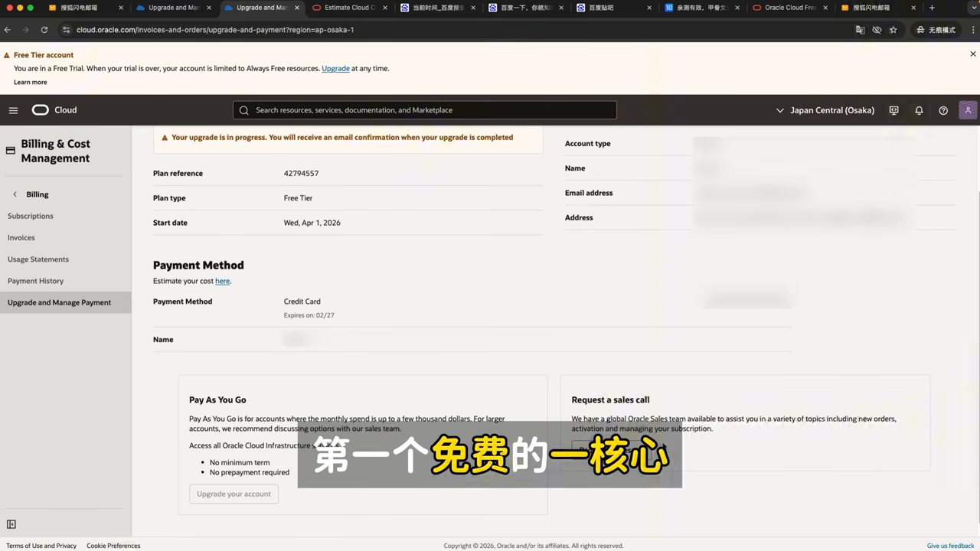Click the translate page icon in address bar

(860, 30)
